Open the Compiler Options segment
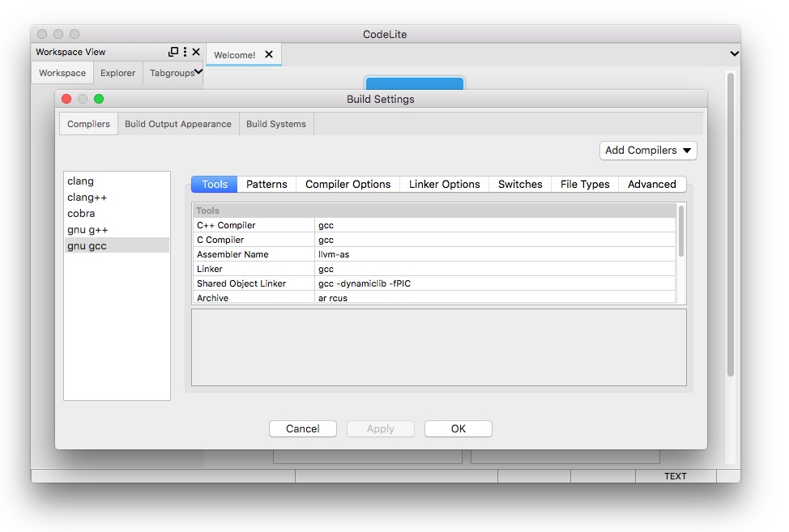This screenshot has height=532, width=789. click(x=348, y=184)
